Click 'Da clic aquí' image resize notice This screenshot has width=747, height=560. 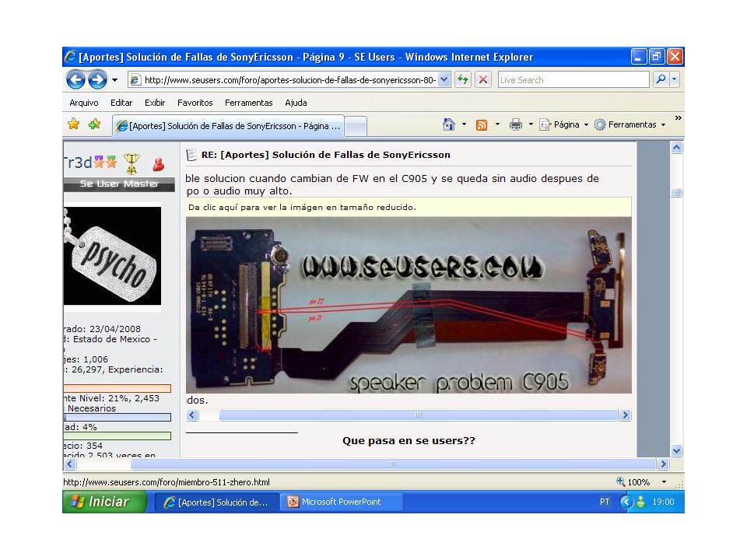(x=409, y=207)
